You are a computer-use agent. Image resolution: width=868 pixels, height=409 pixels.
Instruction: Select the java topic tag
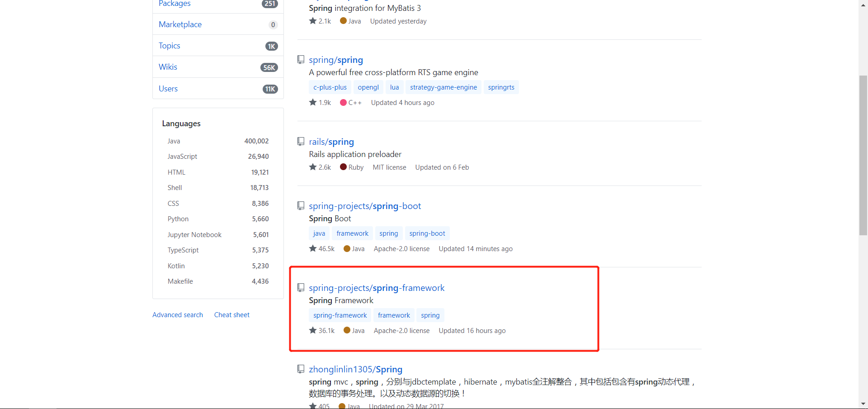coord(319,233)
